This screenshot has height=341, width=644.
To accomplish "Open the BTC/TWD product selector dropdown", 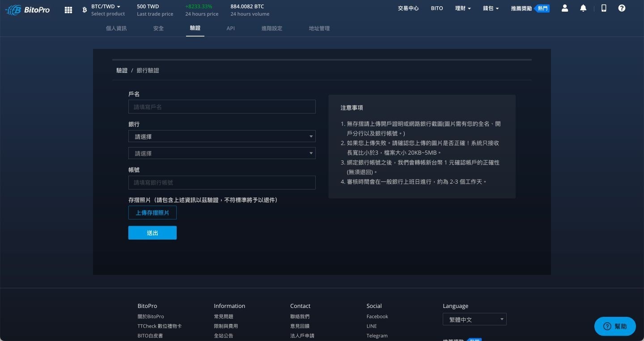I will tap(106, 6).
